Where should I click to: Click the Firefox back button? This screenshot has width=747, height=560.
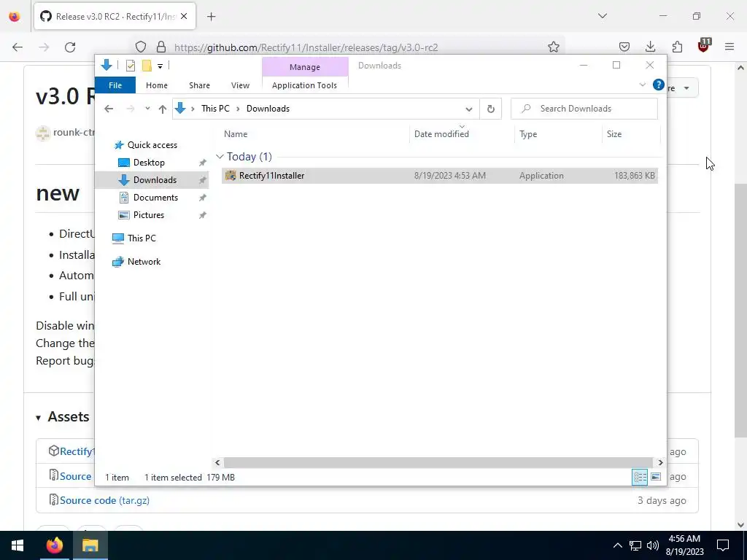click(x=18, y=47)
